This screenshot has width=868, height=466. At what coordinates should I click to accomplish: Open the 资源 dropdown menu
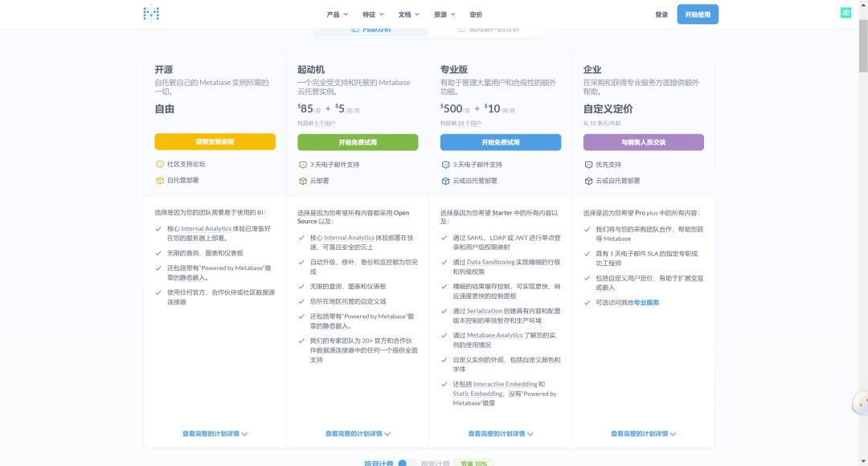(x=444, y=14)
